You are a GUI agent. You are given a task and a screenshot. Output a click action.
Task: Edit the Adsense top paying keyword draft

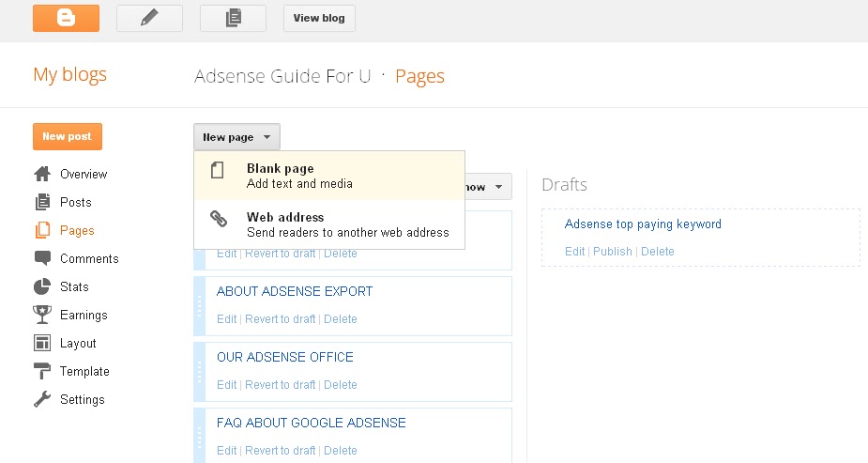pyautogui.click(x=574, y=252)
